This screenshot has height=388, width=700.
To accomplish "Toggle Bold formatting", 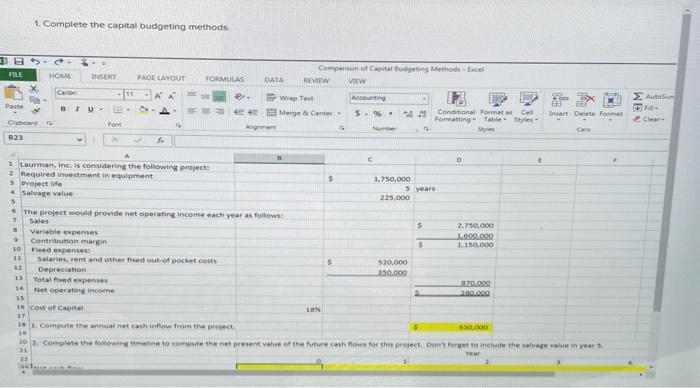I will point(63,108).
